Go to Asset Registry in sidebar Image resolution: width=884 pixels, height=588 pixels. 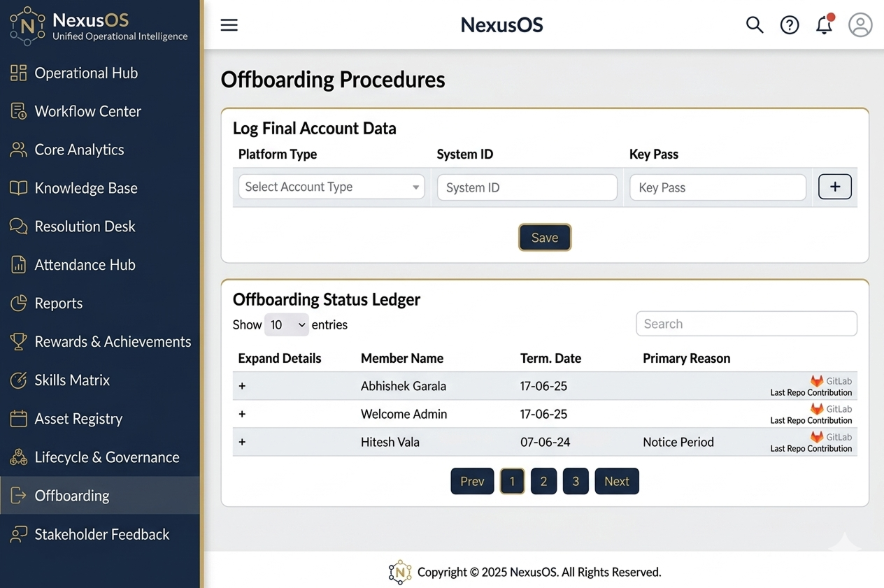(78, 419)
